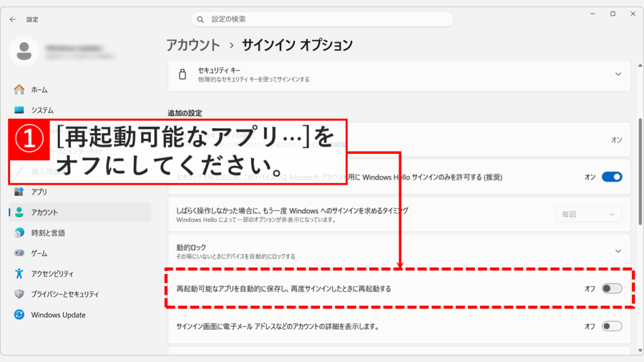Image resolution: width=644 pixels, height=362 pixels.
Task: Click the 設定の検索 search field
Action: point(322,19)
